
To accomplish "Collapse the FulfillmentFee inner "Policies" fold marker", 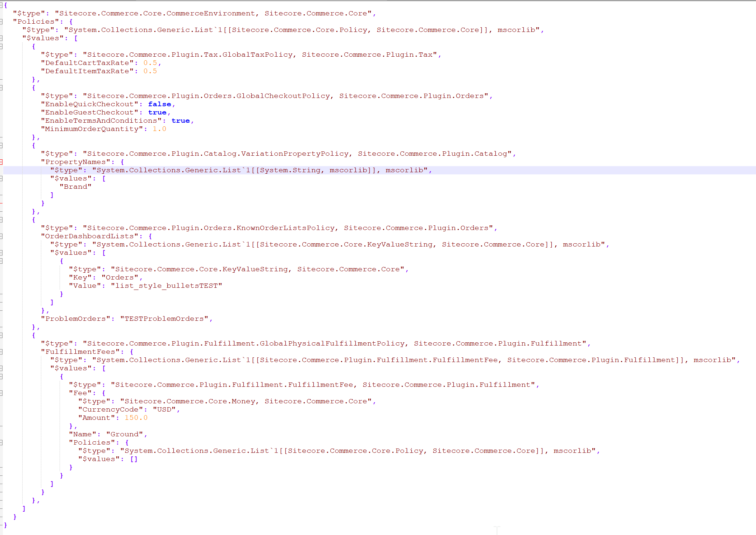I will click(1, 442).
